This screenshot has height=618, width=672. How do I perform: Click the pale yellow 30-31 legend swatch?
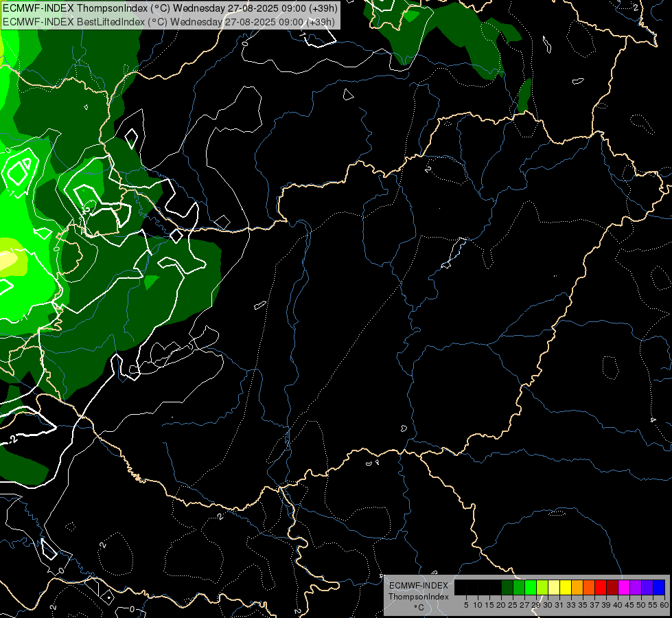pos(554,587)
